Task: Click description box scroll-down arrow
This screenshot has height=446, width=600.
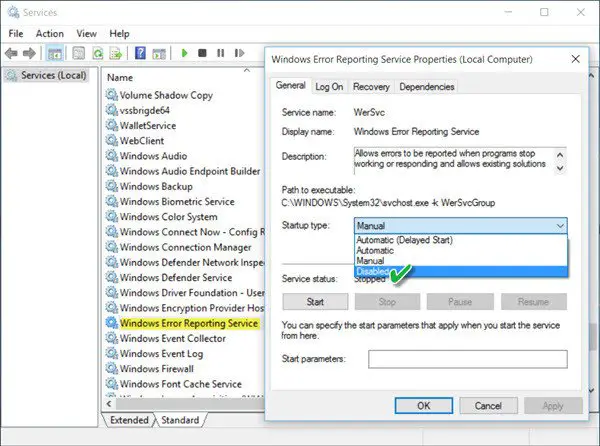Action: (x=560, y=168)
